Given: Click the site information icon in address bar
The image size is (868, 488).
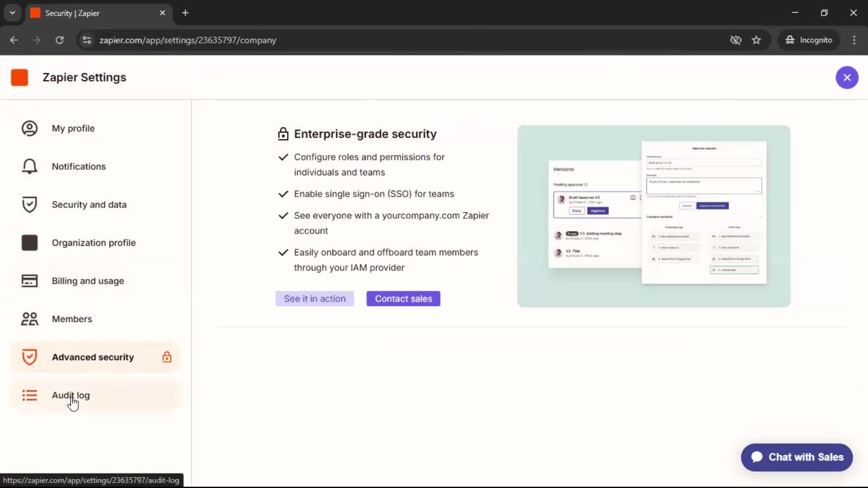Looking at the screenshot, I should point(87,40).
